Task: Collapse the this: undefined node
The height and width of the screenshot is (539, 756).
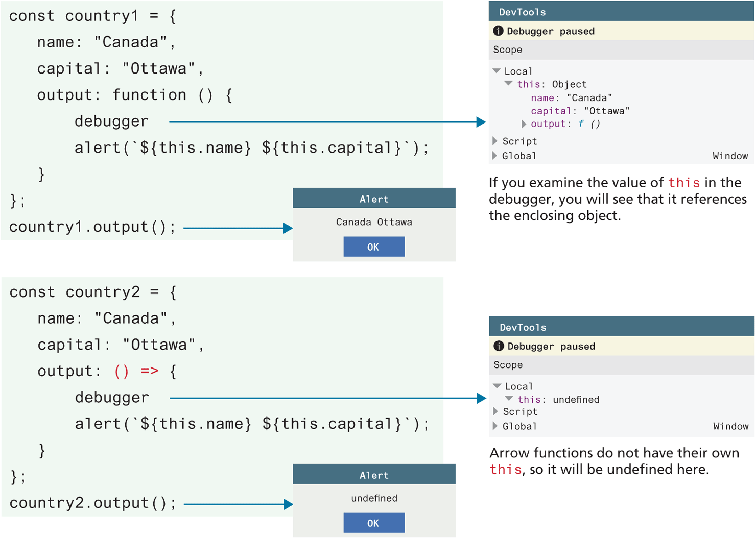Action: pyautogui.click(x=509, y=399)
